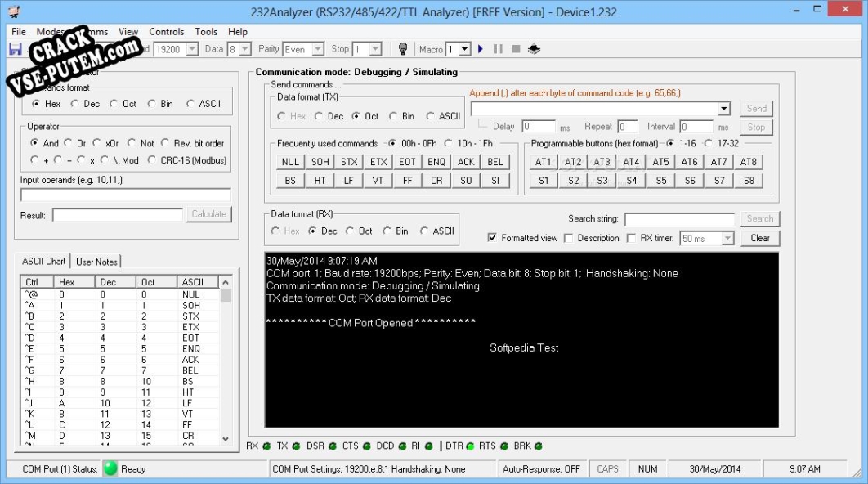Toggle the RTS indicator LED

503,446
